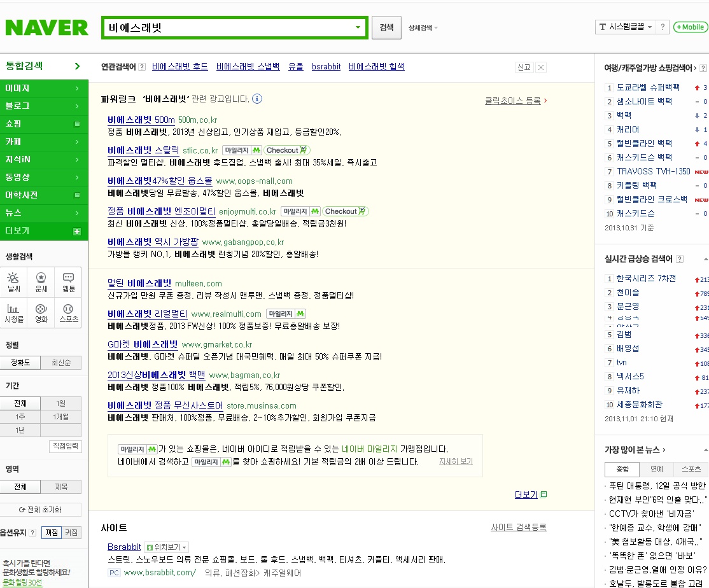Select 전체 under the 영역 filter

20,487
